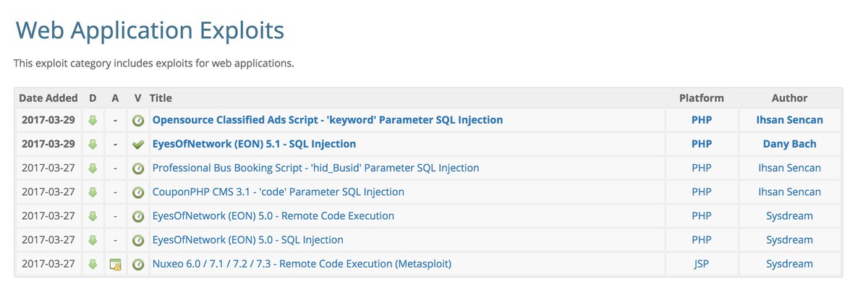Image resolution: width=868 pixels, height=295 pixels.
Task: Click the JSP platform link
Action: click(x=702, y=264)
